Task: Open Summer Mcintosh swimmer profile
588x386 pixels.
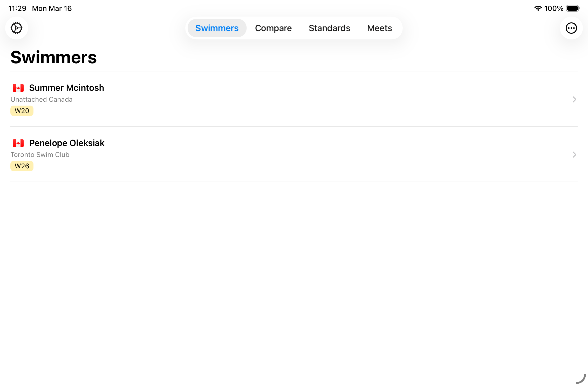Action: click(x=66, y=88)
